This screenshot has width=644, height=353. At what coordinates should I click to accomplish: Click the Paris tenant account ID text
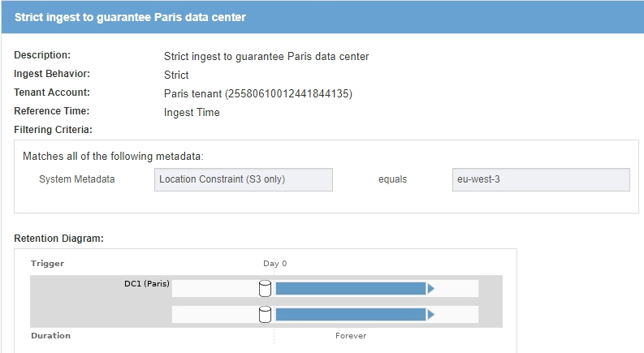click(x=257, y=93)
